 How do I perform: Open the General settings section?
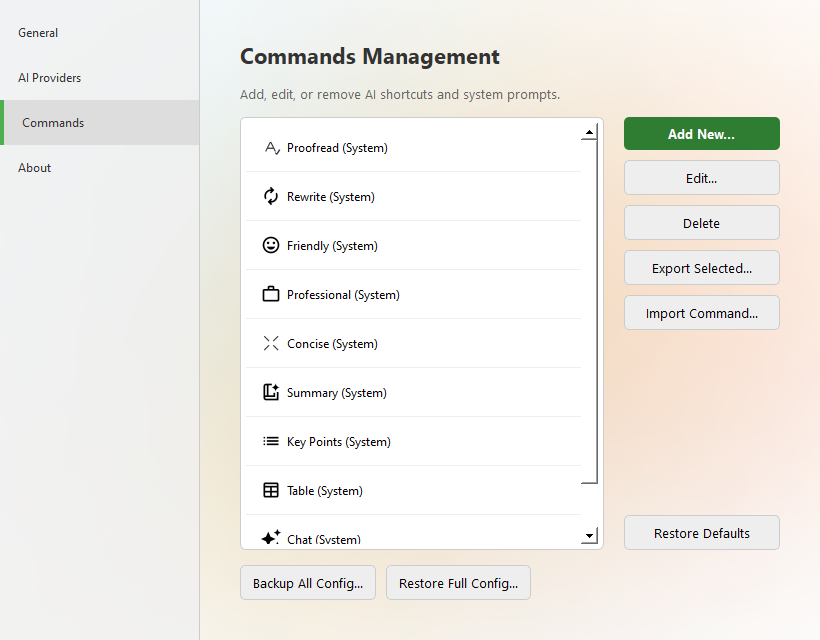click(x=99, y=33)
